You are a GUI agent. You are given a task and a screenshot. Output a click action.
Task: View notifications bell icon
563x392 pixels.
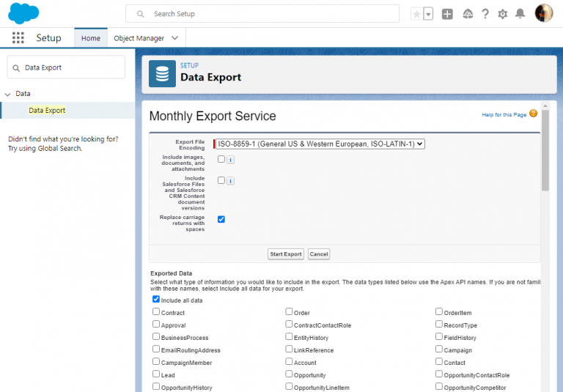(520, 14)
